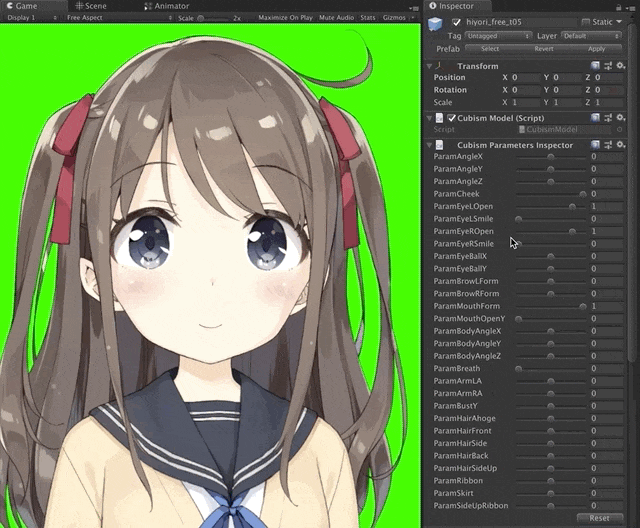Open the Layer dropdown Default

coord(591,36)
